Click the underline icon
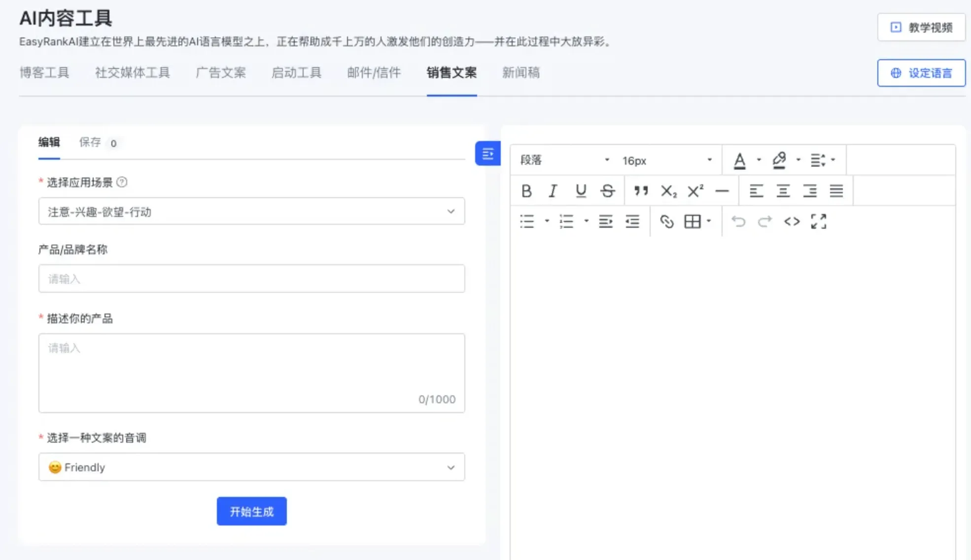This screenshot has width=971, height=560. click(x=581, y=191)
